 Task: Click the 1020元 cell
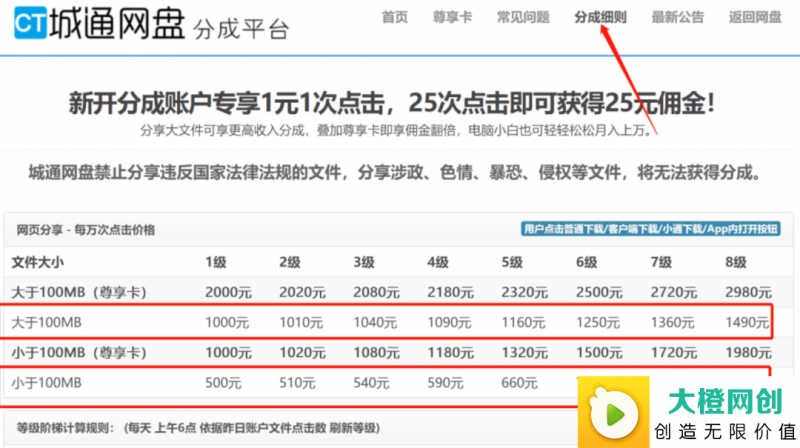(302, 353)
